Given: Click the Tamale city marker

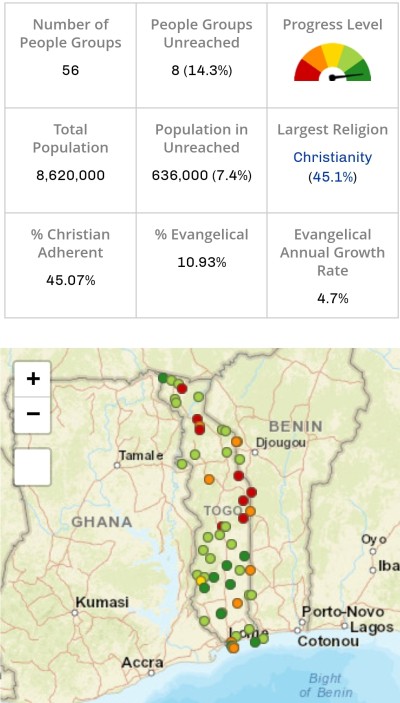Looking at the screenshot, I should click(x=117, y=465).
